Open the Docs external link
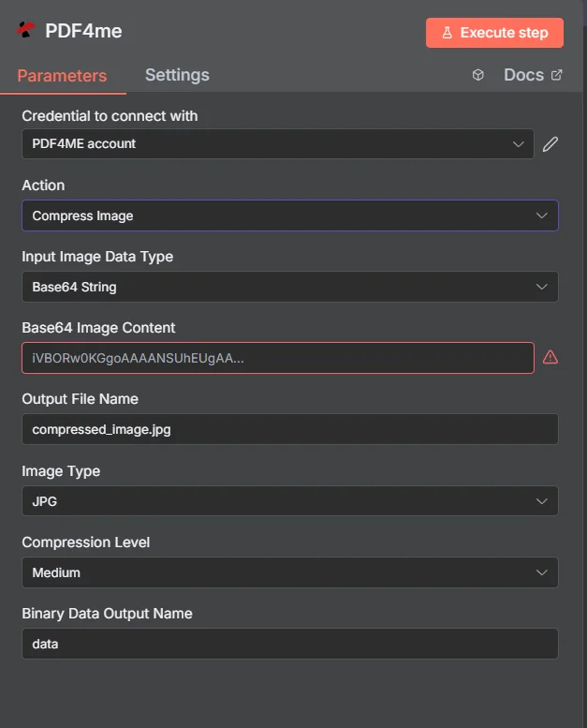This screenshot has width=587, height=728. [x=534, y=75]
